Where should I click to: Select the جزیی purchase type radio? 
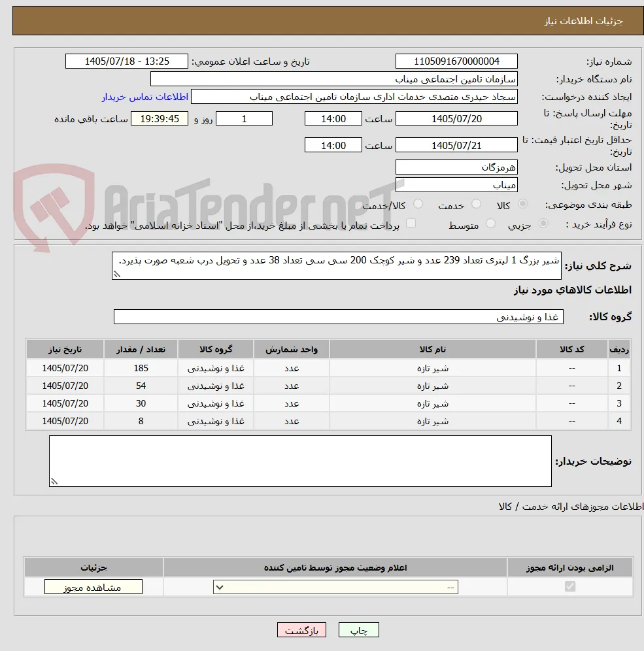(543, 224)
